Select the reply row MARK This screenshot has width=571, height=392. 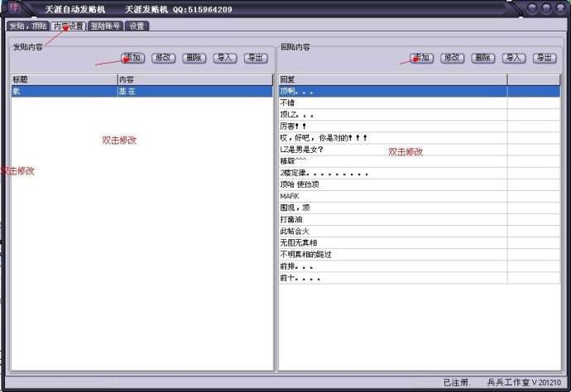420,196
